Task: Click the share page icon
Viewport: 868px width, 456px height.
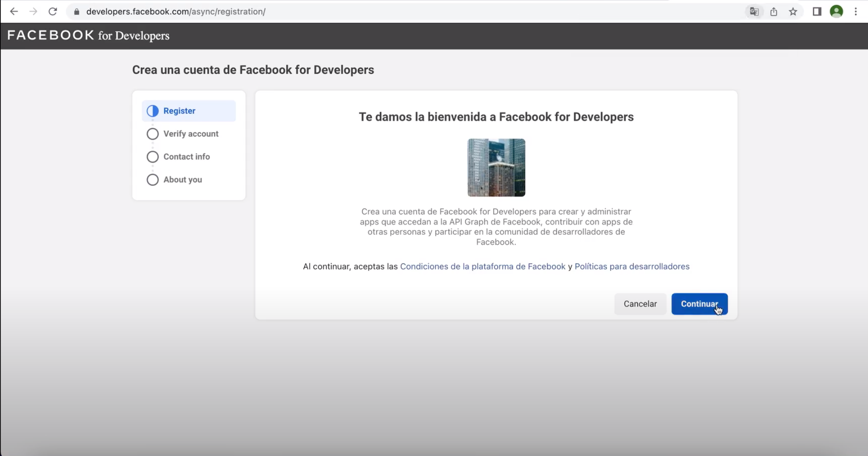Action: click(x=774, y=12)
